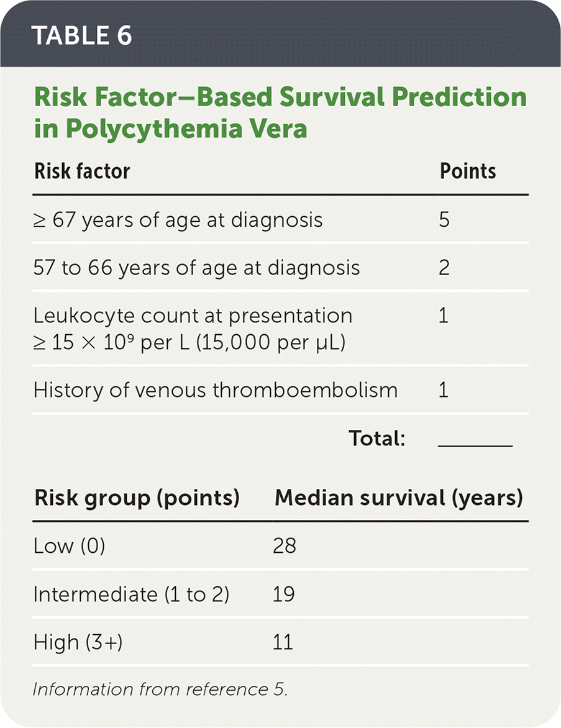
Task: Select the "57 to 66 years of age" row
Action: point(196,268)
